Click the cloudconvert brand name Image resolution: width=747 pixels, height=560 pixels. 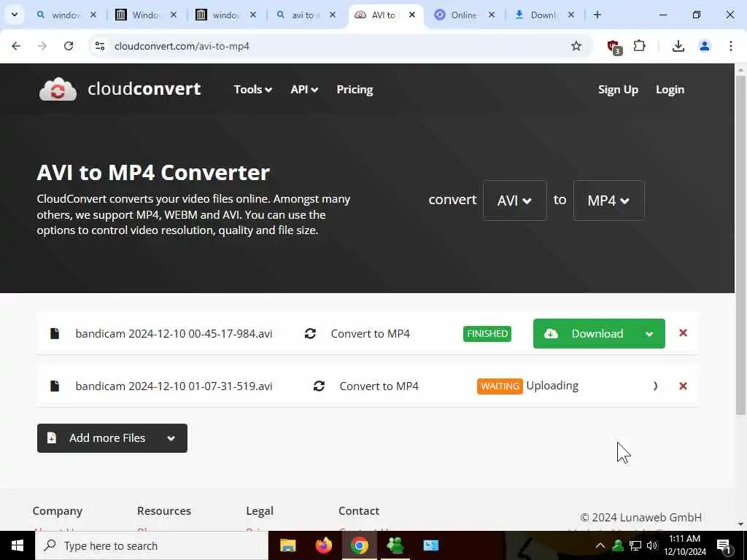pyautogui.click(x=144, y=89)
